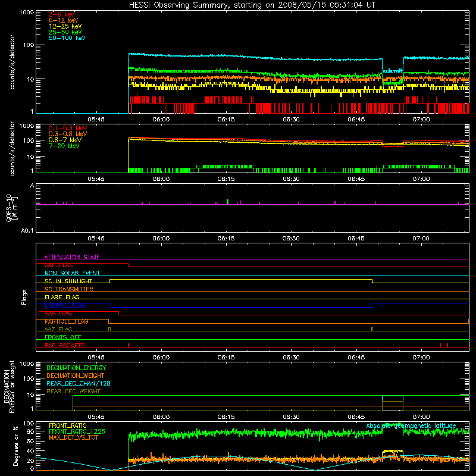Click the DECIMATION_WEIGHT legend label
The image size is (476, 476).
click(76, 375)
